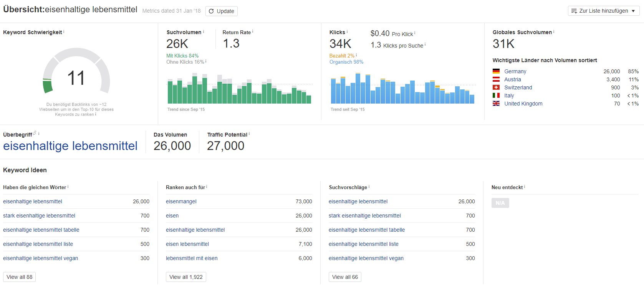Open the Zur Liste hinzufügen dropdown
Image resolution: width=644 pixels, height=285 pixels.
(x=603, y=11)
